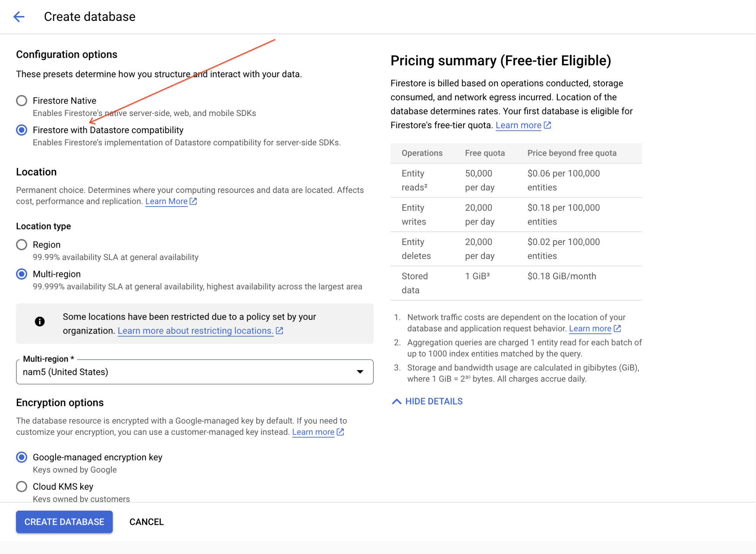Screen dimensions: 756x554
Task: Click the back arrow to exit Create database
Action: coord(19,17)
